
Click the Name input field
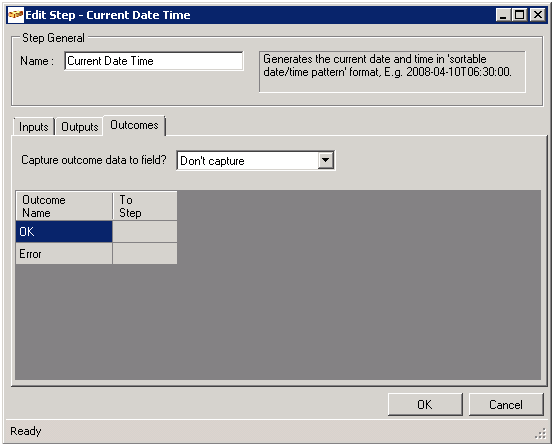(154, 61)
